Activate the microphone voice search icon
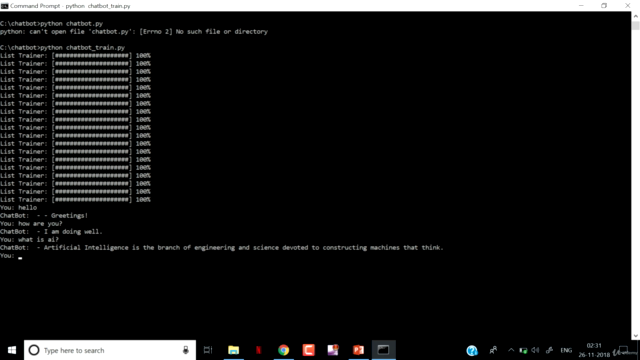This screenshot has width=640, height=360. point(186,350)
